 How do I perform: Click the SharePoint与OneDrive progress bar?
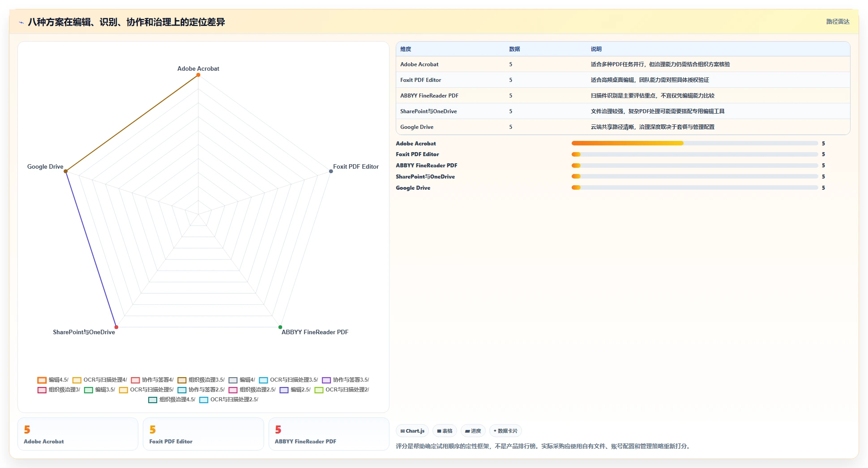(695, 176)
